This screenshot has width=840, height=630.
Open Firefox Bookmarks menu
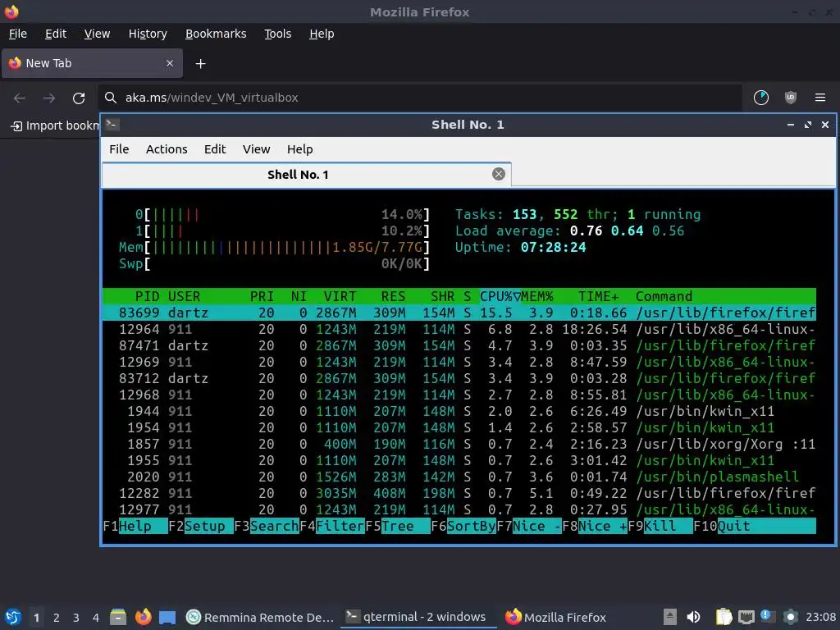point(216,34)
